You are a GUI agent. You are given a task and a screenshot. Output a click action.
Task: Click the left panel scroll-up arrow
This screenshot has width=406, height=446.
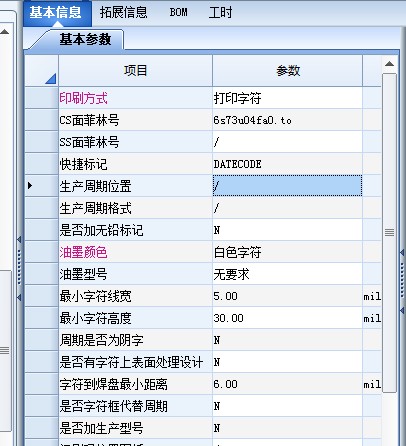click(x=5, y=32)
